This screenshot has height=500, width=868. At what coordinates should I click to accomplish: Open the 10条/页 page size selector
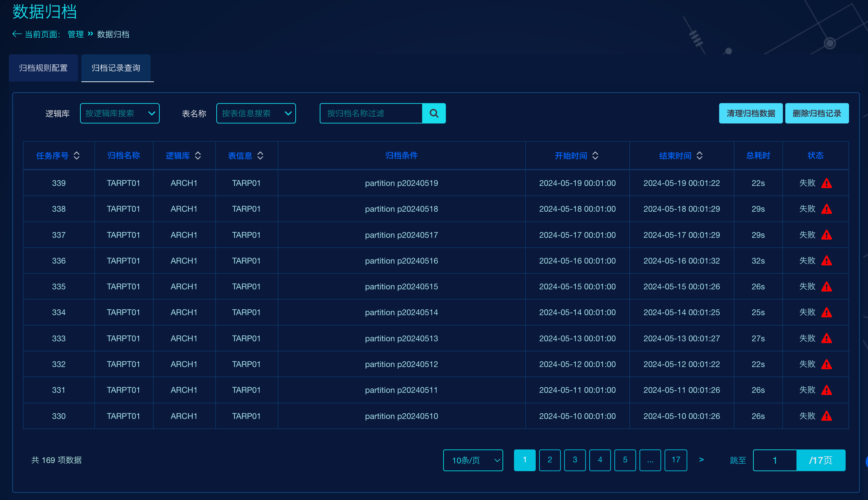tap(473, 460)
